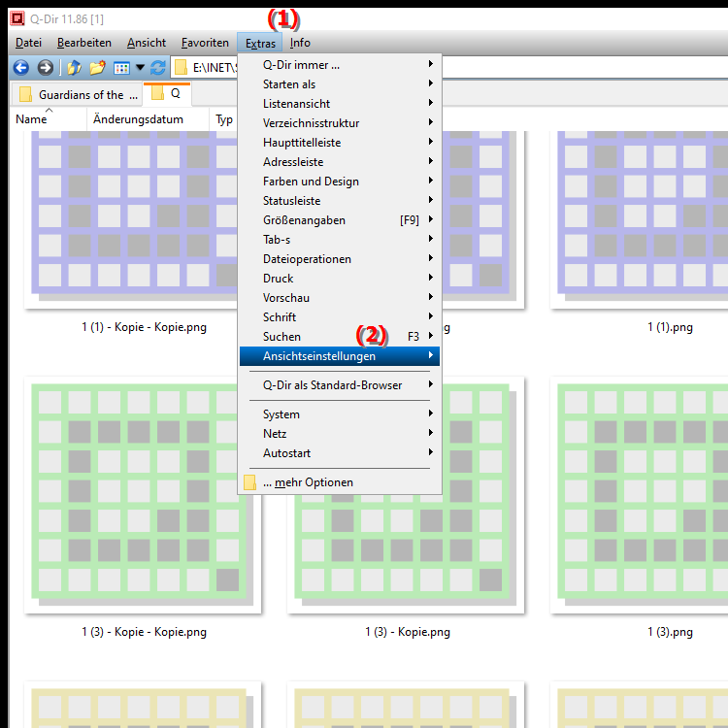The image size is (728, 728).
Task: Open the view mode dropdown arrow
Action: point(140,68)
